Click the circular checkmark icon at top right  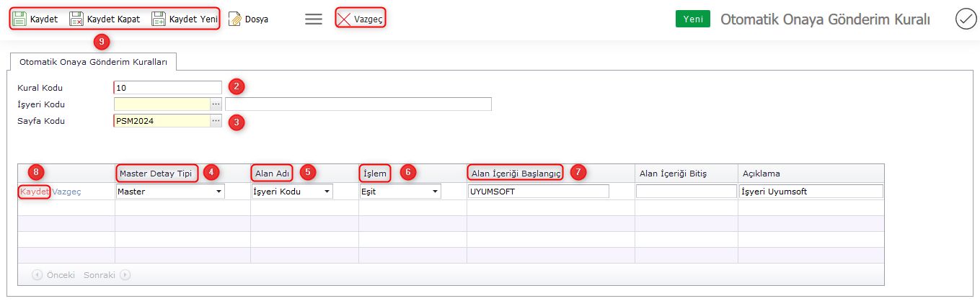click(x=965, y=19)
